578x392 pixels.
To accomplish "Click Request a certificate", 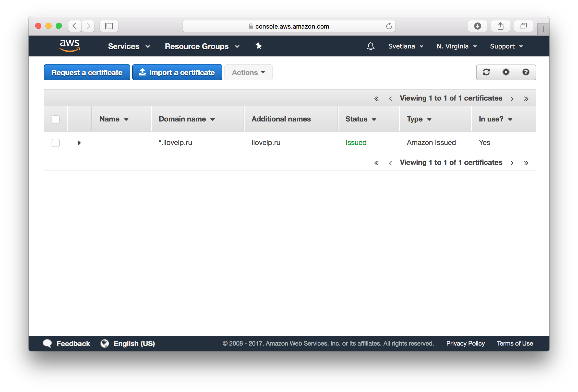I will pyautogui.click(x=87, y=72).
